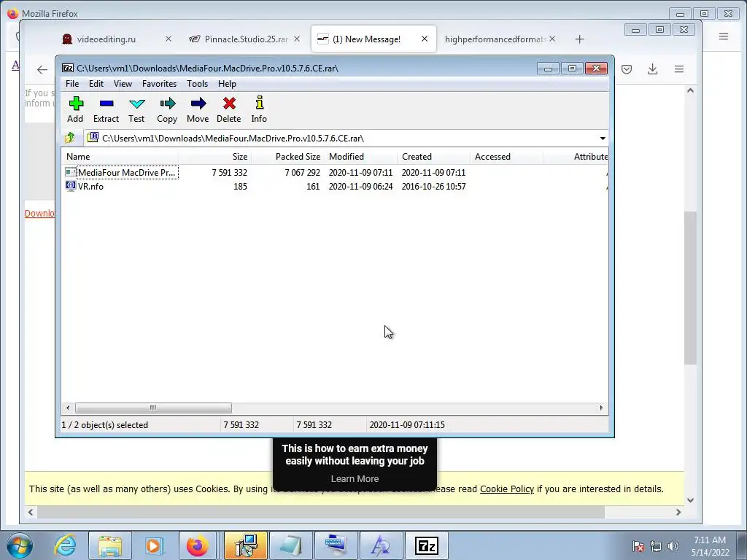The height and width of the screenshot is (560, 747).
Task: Open Windows Explorer from taskbar
Action: click(x=109, y=545)
